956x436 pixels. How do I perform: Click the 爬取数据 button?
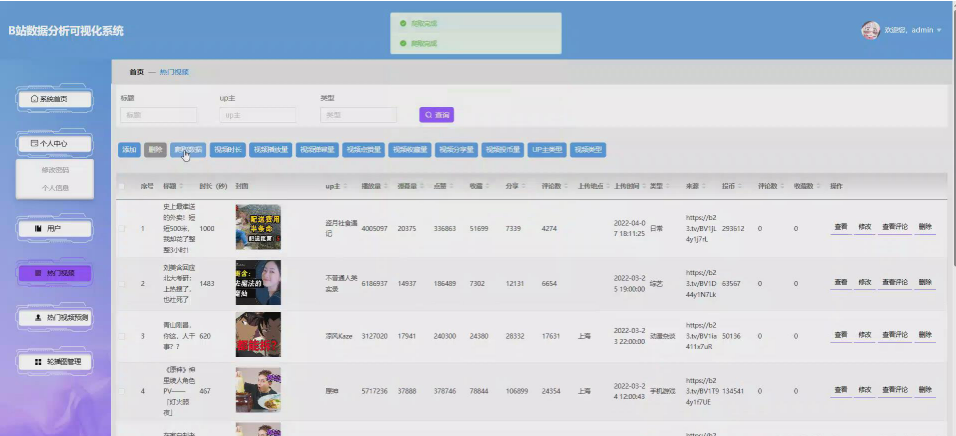tap(188, 150)
